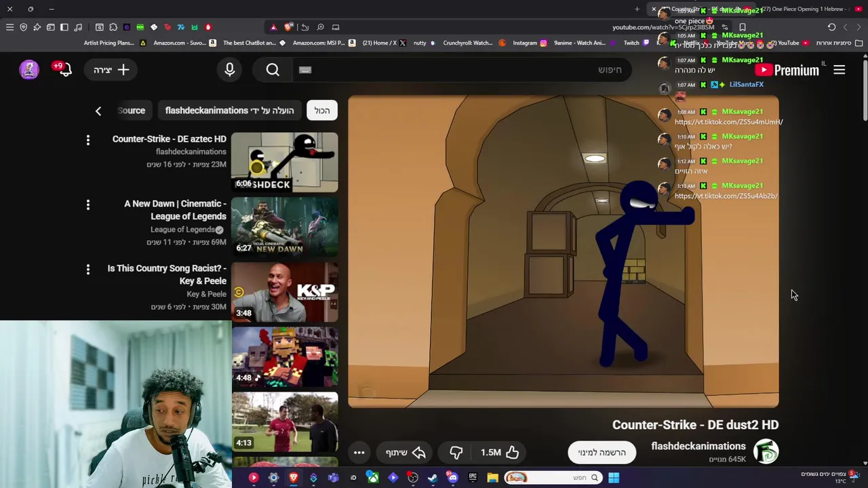Open the Windows Start button

[x=613, y=478]
